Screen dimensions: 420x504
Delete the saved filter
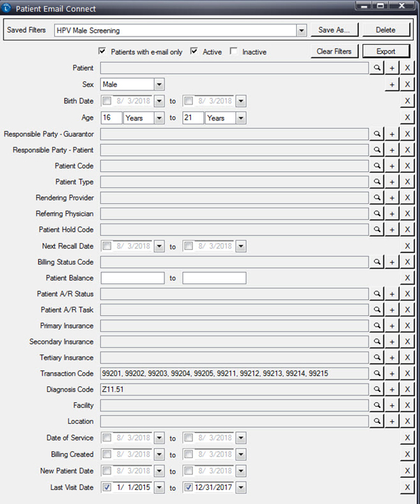pyautogui.click(x=386, y=30)
